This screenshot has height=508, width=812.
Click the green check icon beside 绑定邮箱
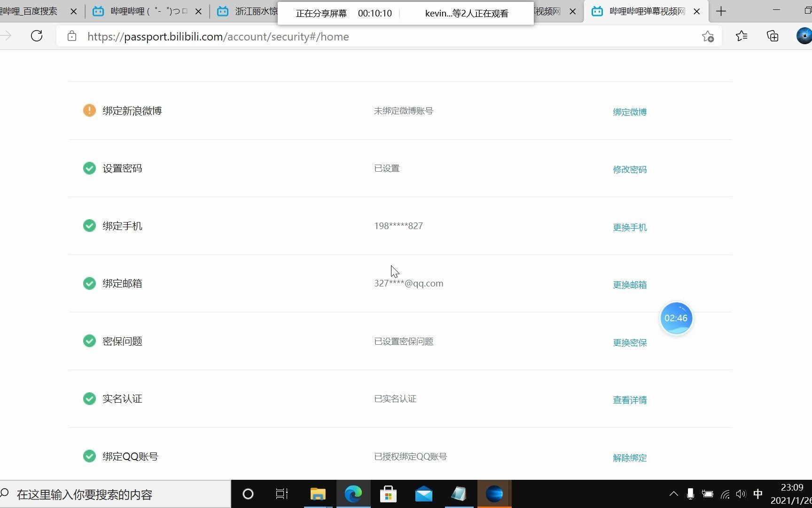coord(89,283)
